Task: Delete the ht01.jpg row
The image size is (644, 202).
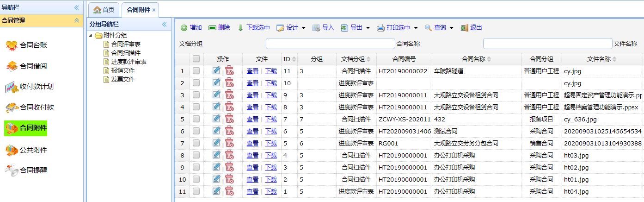Action: [229, 179]
